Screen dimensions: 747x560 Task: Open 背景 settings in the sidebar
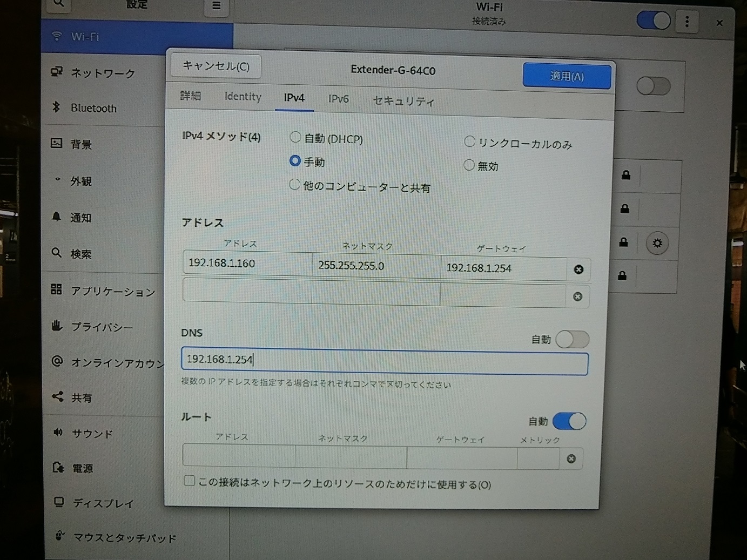[x=103, y=144]
